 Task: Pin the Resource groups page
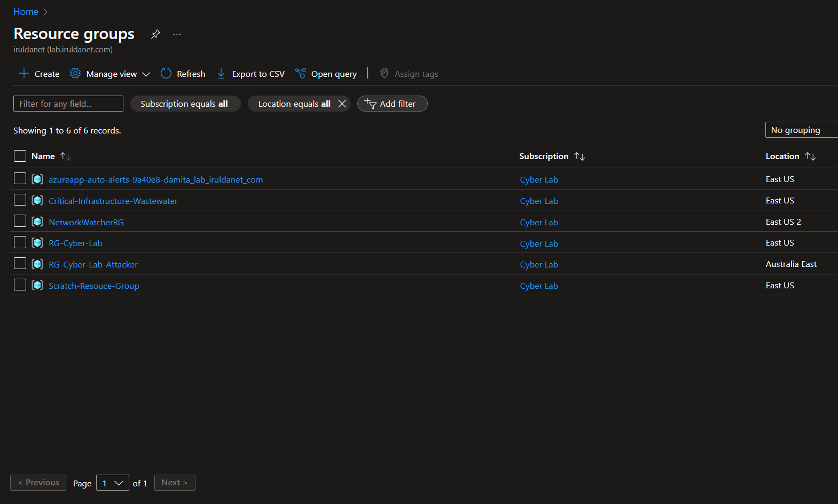(x=155, y=34)
